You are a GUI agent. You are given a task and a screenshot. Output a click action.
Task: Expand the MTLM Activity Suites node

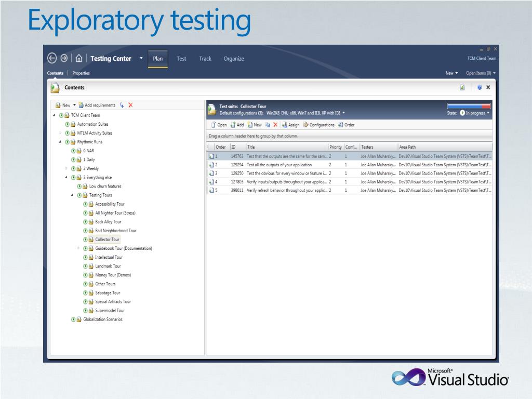tap(60, 133)
